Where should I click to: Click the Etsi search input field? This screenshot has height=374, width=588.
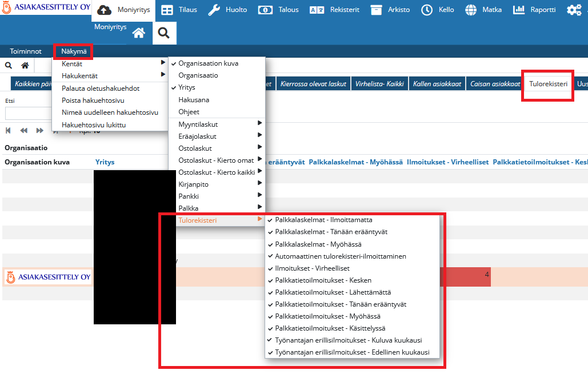coord(29,113)
